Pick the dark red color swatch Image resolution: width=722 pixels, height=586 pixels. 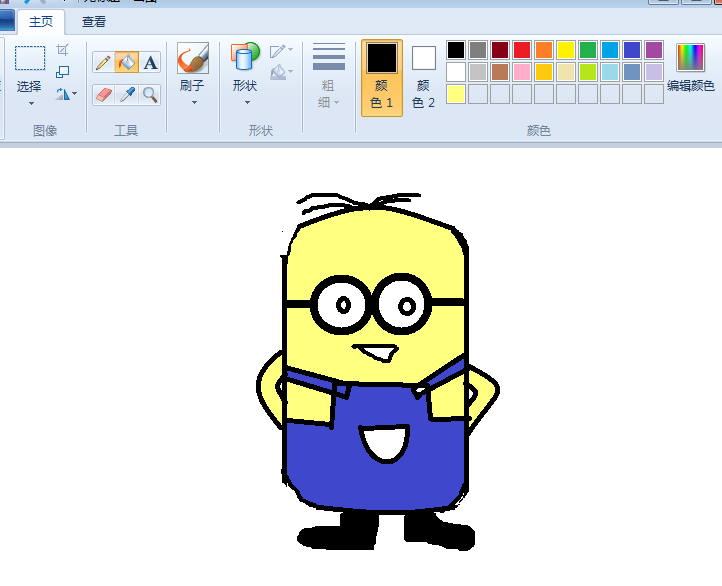point(500,50)
